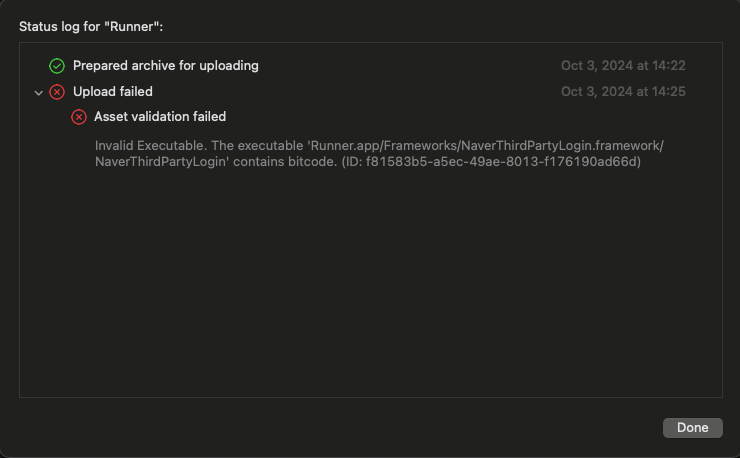Click the red Asset validation failed icon
This screenshot has height=458, width=740.
tap(79, 117)
